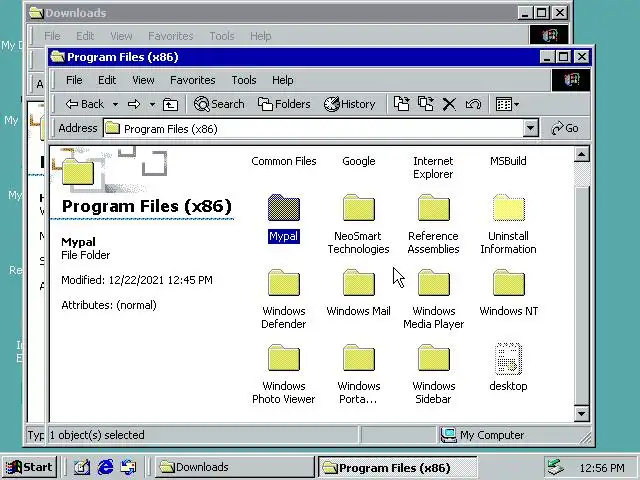Click Program Files (x86) taskbar button
The width and height of the screenshot is (640, 480).
coord(397,467)
